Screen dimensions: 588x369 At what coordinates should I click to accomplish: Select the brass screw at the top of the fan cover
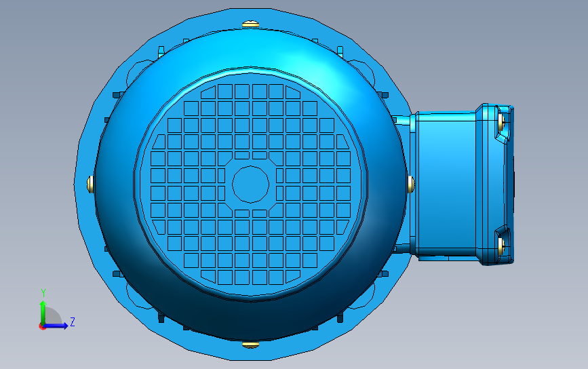point(250,24)
